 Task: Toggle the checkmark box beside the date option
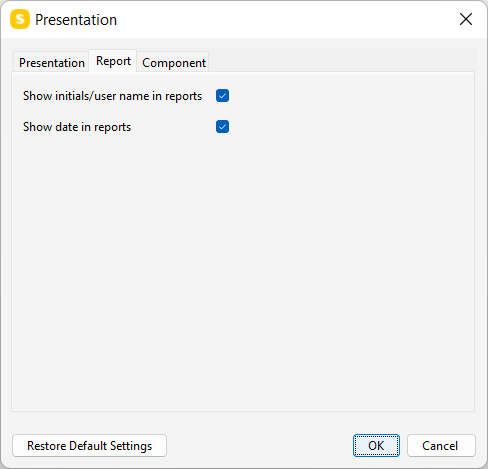[222, 127]
